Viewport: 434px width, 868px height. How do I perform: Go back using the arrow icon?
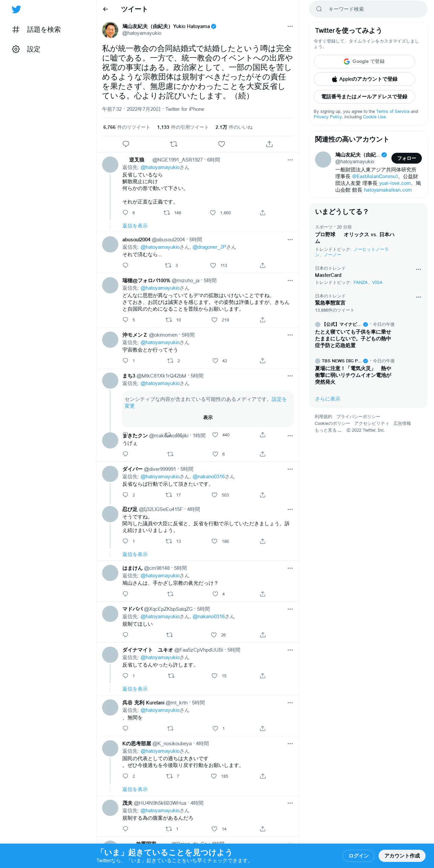105,9
